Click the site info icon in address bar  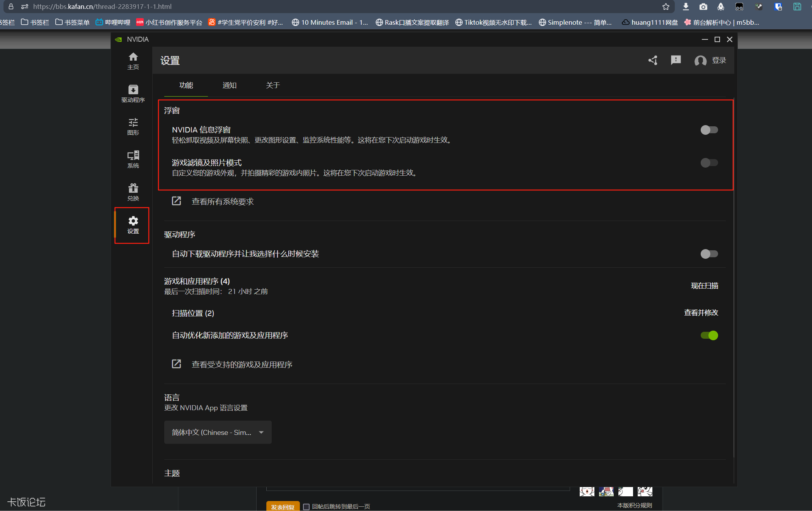25,7
